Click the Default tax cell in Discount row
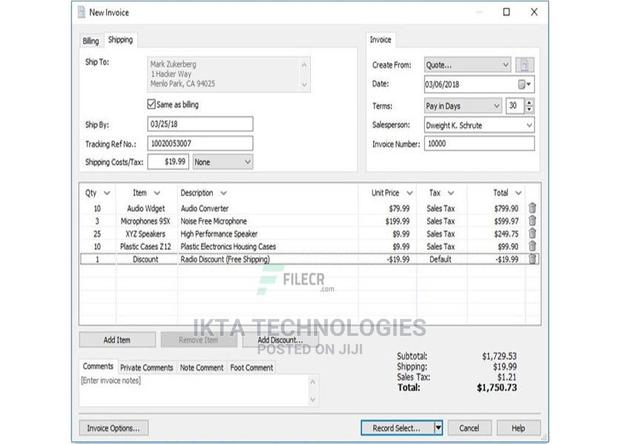620x444 pixels. click(441, 259)
